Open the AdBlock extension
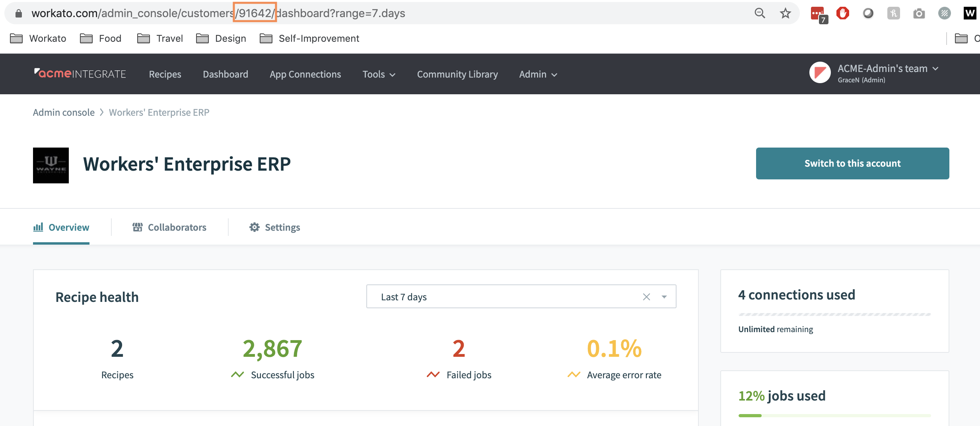This screenshot has height=426, width=980. click(844, 13)
